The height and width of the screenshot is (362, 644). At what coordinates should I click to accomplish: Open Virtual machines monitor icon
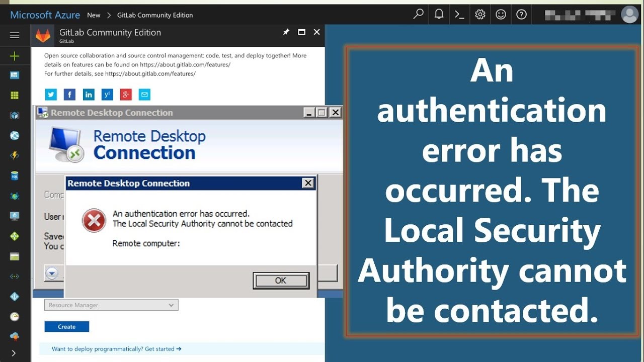coord(15,216)
